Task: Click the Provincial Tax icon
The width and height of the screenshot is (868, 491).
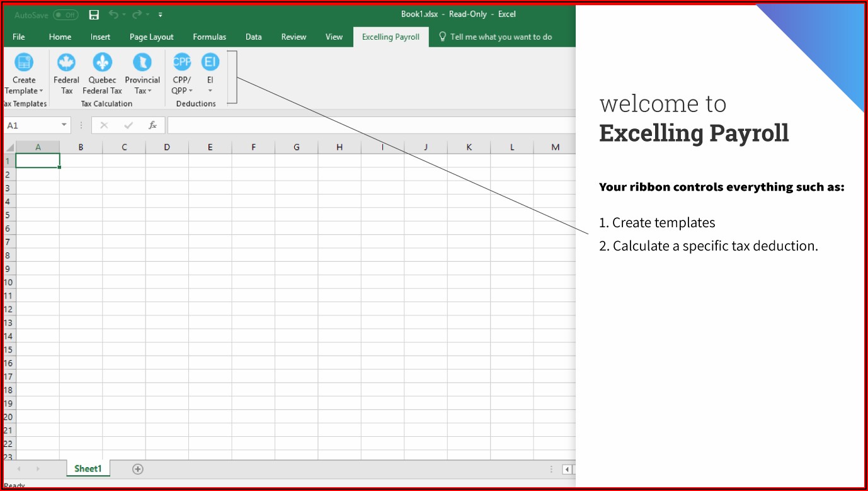Action: pos(142,62)
